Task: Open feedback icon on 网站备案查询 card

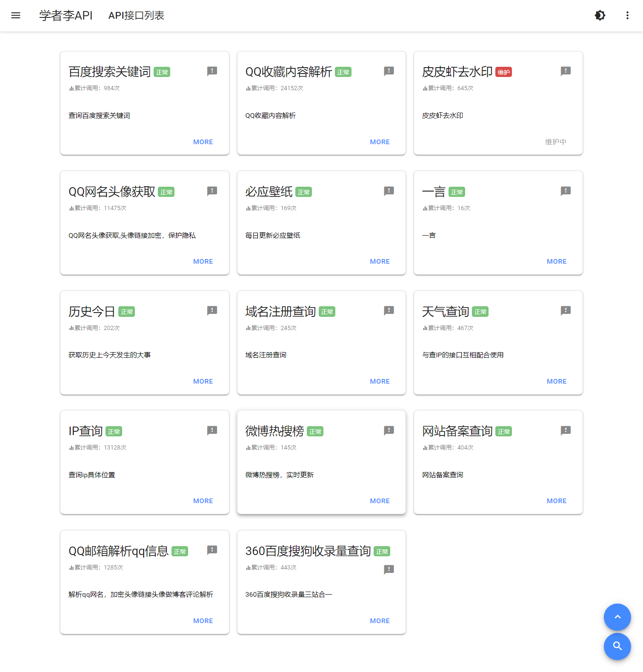Action: (566, 430)
